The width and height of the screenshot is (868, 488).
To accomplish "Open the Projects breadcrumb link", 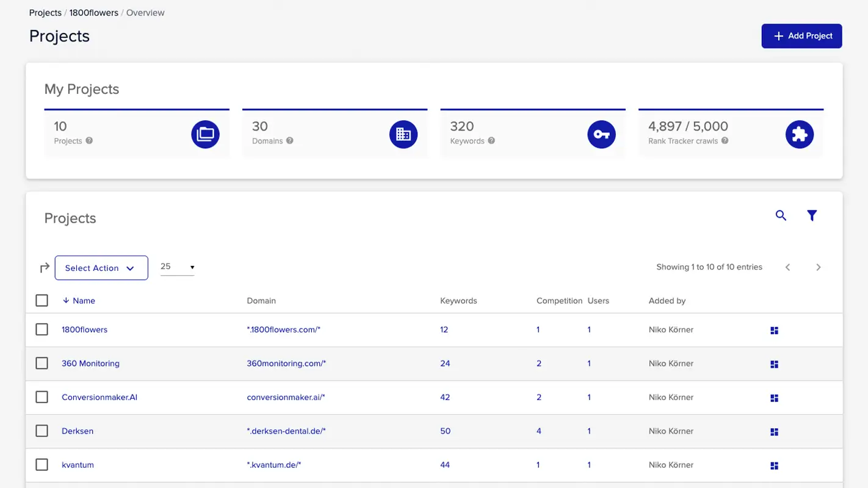I will (45, 12).
